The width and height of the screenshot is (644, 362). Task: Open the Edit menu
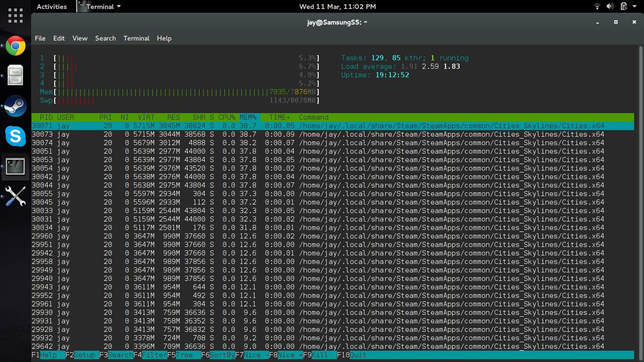tap(59, 38)
